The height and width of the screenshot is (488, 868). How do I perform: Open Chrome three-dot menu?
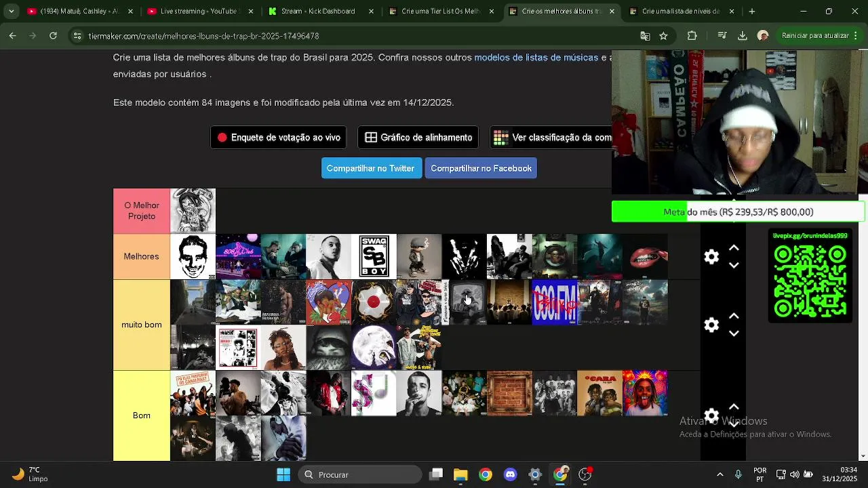pyautogui.click(x=857, y=36)
